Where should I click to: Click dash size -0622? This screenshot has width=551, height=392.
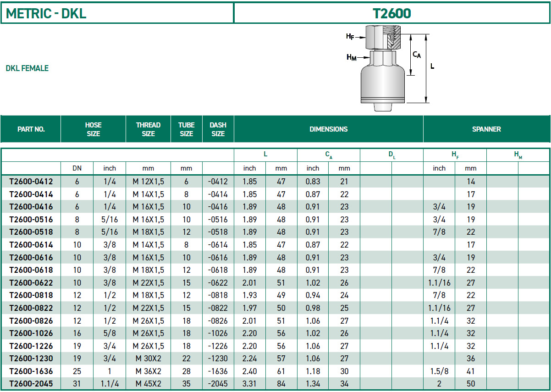218,283
